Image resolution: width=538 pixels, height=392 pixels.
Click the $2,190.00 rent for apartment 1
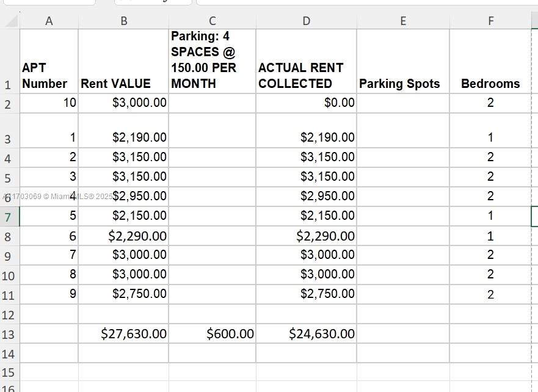point(123,137)
